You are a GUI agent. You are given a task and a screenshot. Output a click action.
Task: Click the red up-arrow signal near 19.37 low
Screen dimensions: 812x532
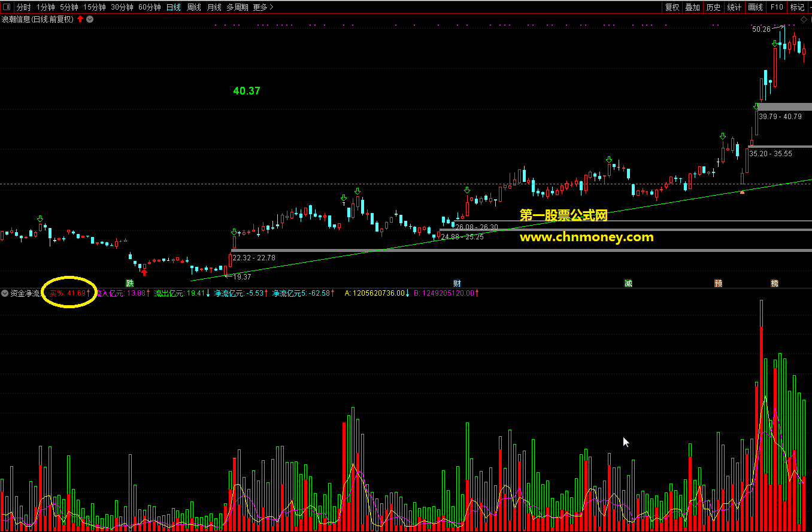pos(144,272)
